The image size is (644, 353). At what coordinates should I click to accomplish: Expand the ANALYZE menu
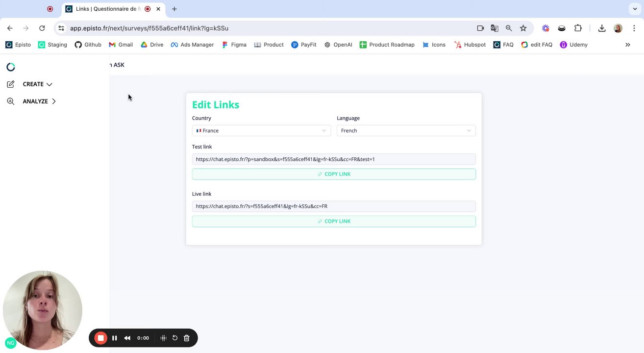pos(39,101)
